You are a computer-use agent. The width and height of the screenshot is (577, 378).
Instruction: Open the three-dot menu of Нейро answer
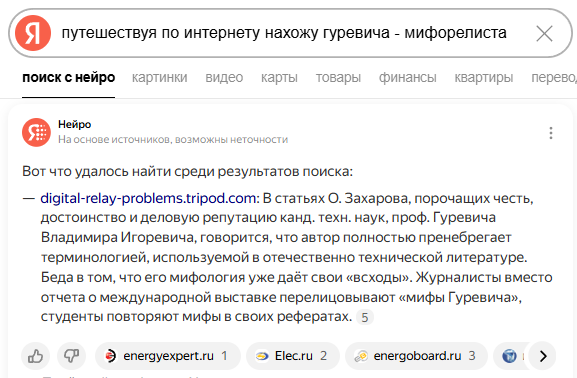pyautogui.click(x=551, y=133)
